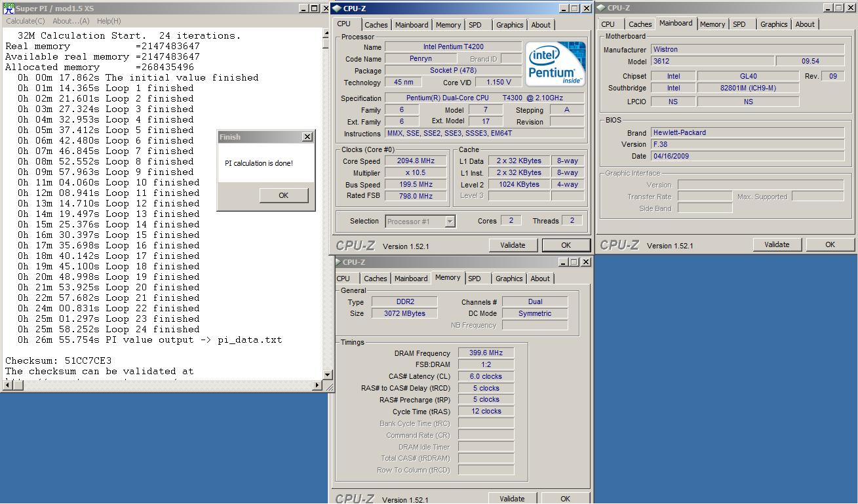Click the Super PI title bar icon

coord(9,9)
